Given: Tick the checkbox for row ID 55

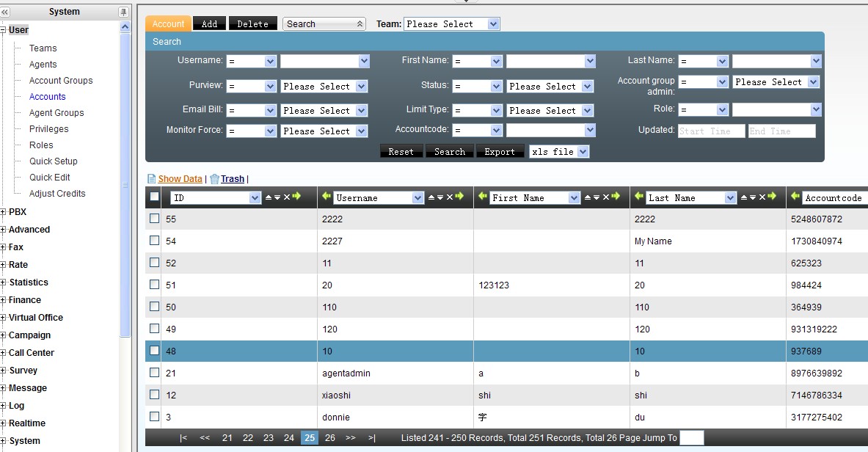Looking at the screenshot, I should [x=154, y=219].
